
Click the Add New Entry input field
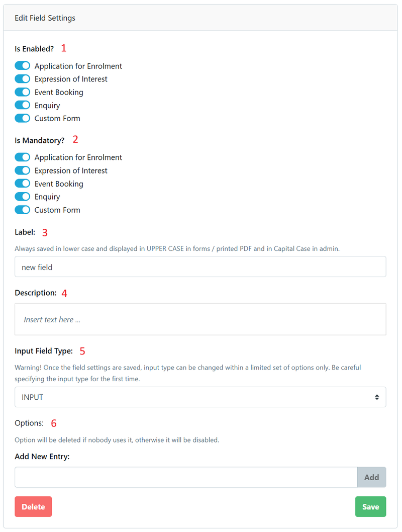coord(186,477)
